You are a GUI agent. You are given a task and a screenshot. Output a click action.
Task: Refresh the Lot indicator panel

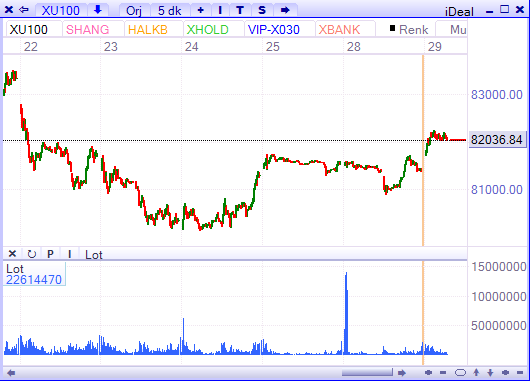31,254
